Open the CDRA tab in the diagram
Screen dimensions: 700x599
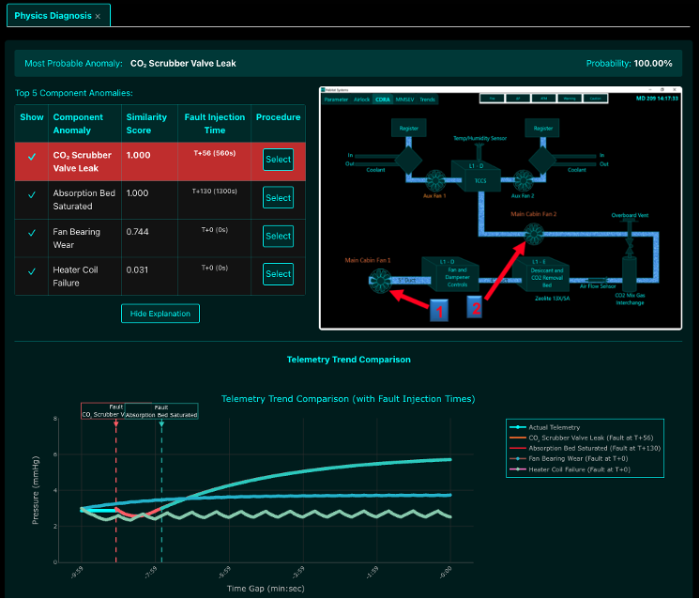coord(383,99)
